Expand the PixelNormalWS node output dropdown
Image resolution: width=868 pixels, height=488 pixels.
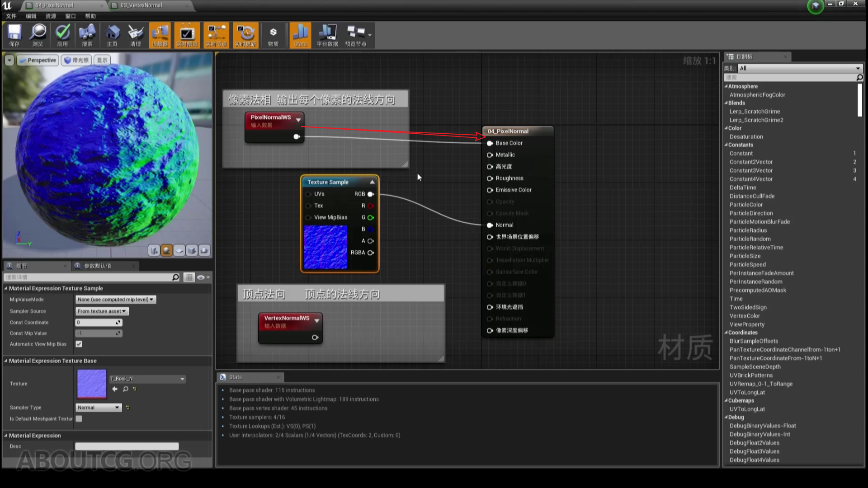tap(298, 120)
